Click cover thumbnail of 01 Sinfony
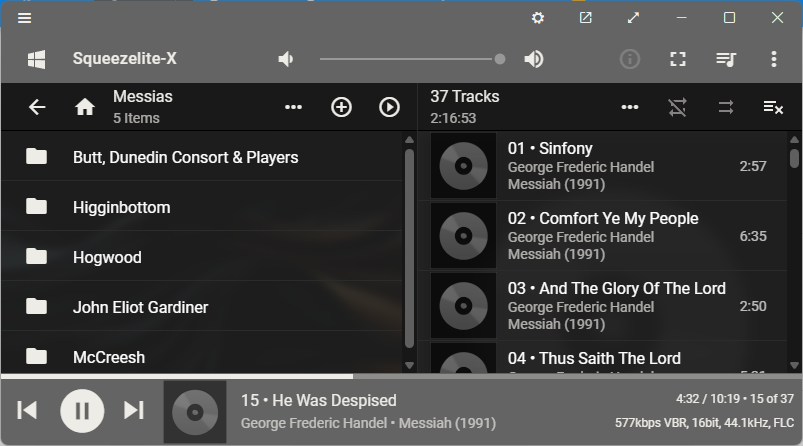803x446 pixels. [463, 166]
